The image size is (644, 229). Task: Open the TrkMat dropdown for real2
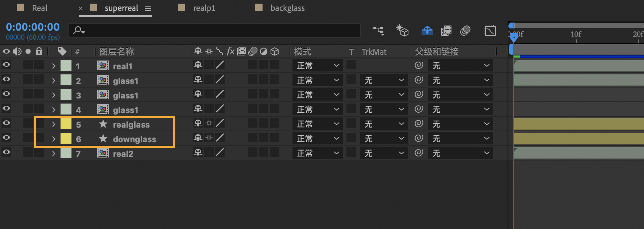coord(384,153)
